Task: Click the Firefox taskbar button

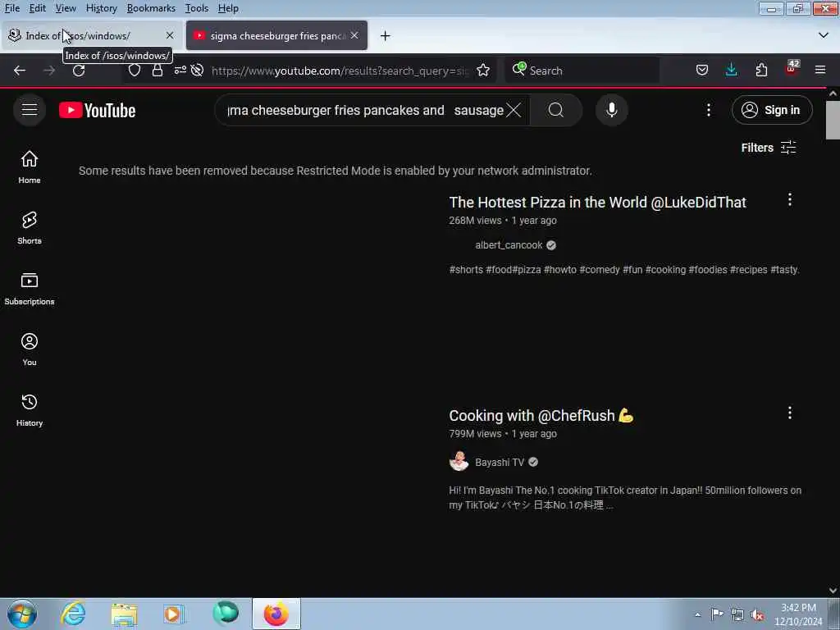Action: [x=276, y=614]
